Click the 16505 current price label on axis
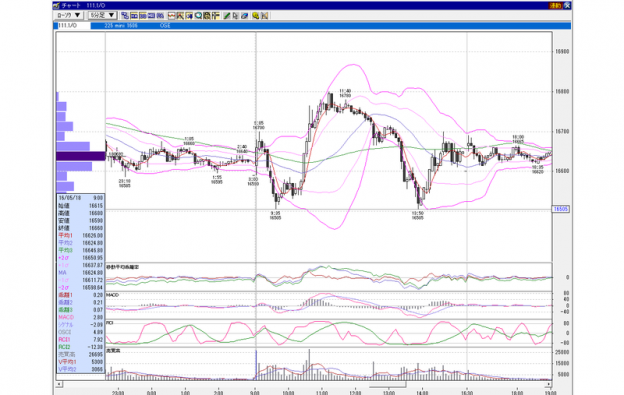Viewport: 624px width, 395px height. coord(561,209)
